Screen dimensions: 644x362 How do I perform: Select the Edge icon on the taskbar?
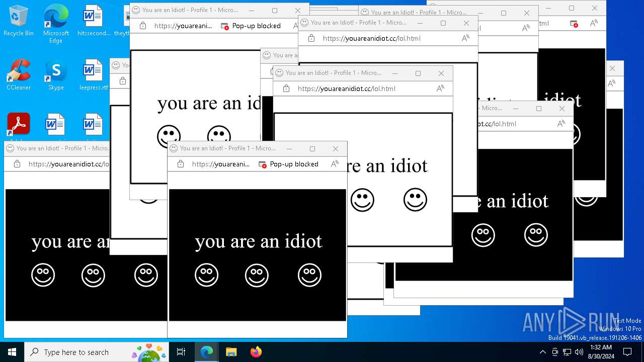tap(207, 352)
